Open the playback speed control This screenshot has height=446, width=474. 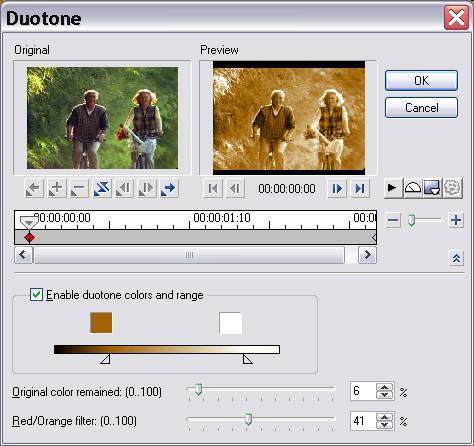tap(413, 188)
